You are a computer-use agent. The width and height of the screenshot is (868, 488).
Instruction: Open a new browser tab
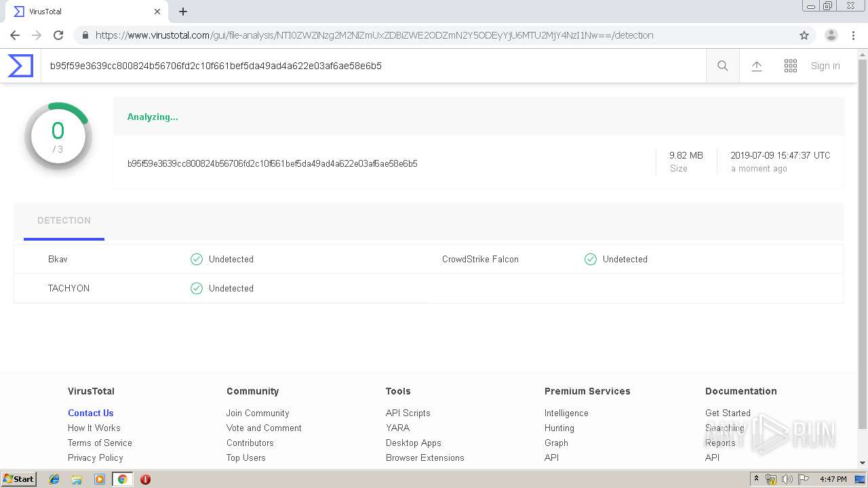click(x=183, y=12)
